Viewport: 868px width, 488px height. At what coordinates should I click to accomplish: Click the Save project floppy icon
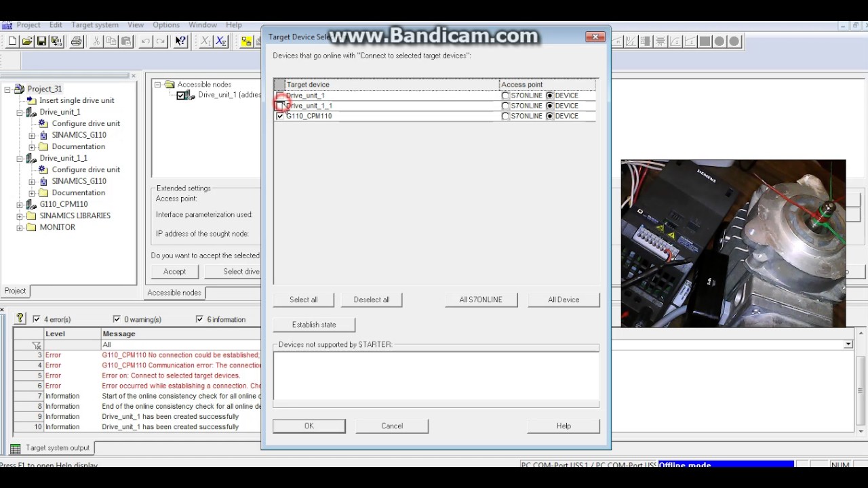coord(41,41)
